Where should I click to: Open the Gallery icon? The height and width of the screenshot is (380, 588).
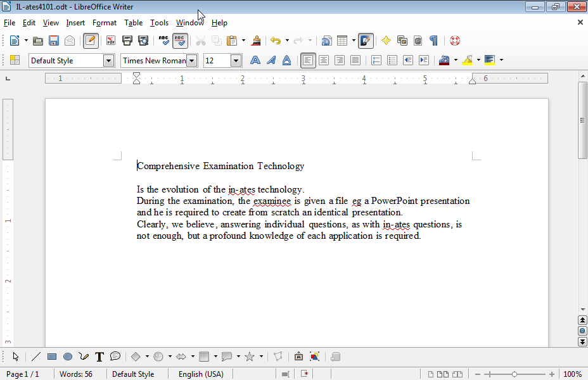click(x=402, y=41)
